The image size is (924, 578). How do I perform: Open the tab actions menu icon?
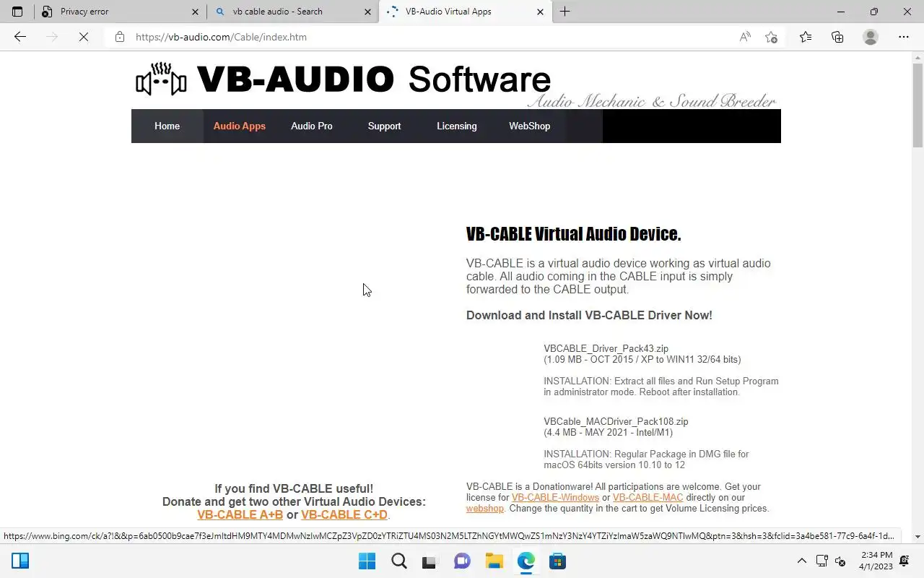[17, 12]
